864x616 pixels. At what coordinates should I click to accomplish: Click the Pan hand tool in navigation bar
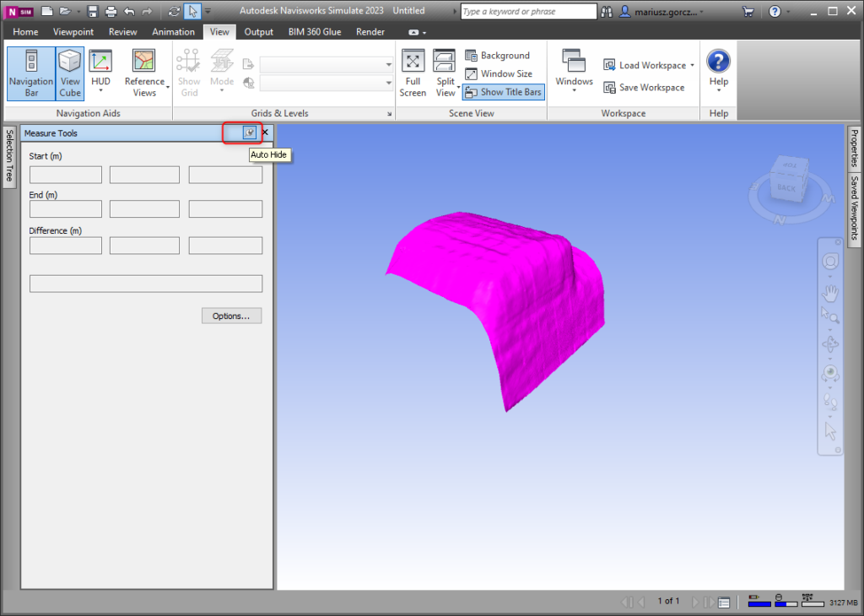point(830,293)
